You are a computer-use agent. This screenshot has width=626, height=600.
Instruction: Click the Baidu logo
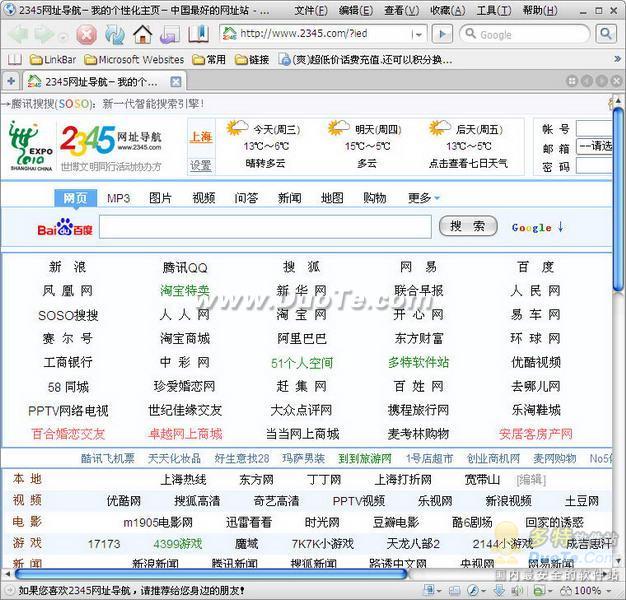65,227
